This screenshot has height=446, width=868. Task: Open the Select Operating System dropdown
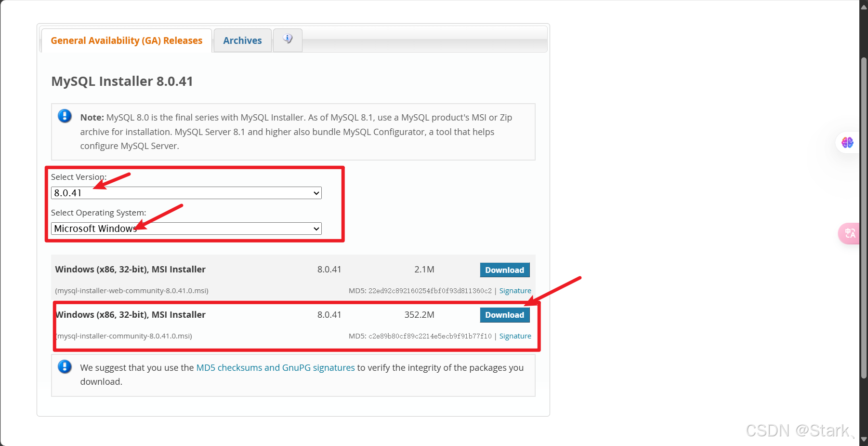pos(186,229)
